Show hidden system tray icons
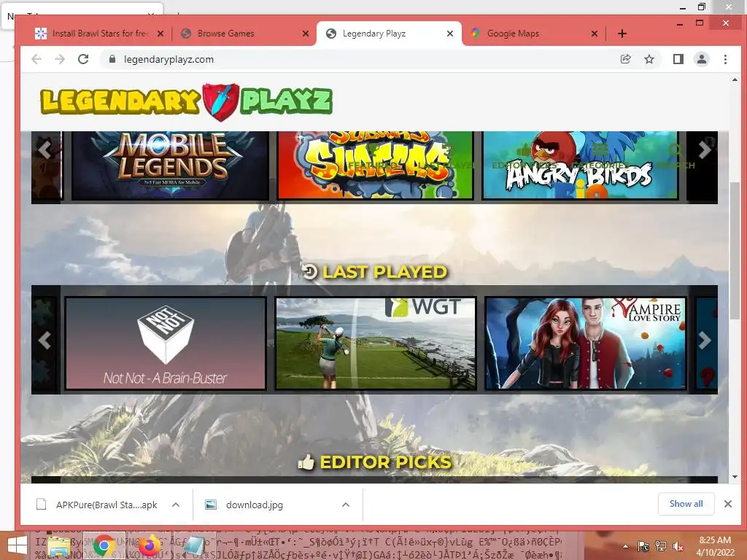Screen dimensions: 747x560 pyautogui.click(x=625, y=546)
